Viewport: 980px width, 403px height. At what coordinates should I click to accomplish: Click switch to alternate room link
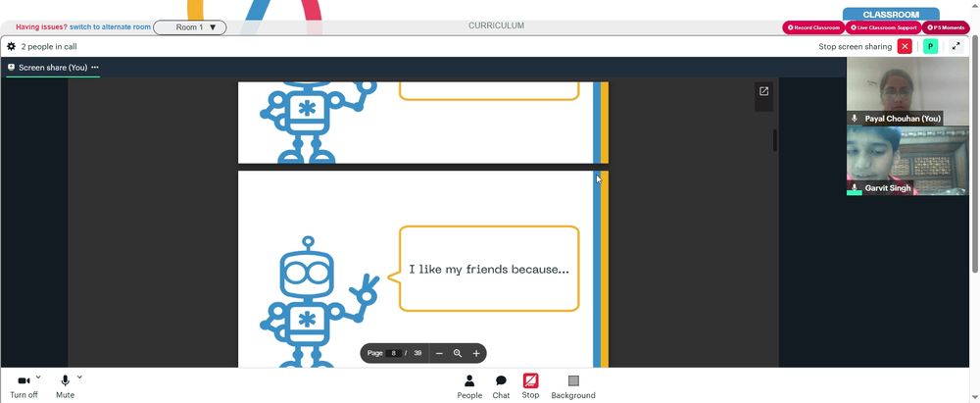(x=110, y=26)
